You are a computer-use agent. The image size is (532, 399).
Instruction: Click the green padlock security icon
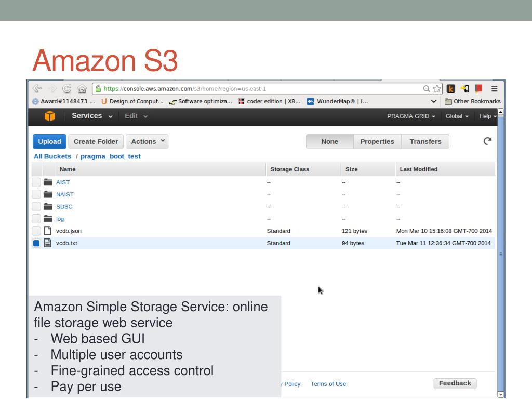(98, 88)
